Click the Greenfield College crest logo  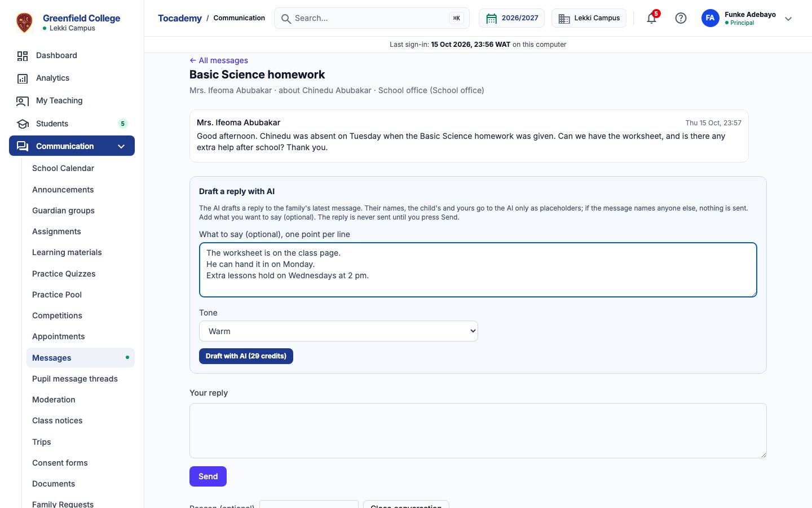click(24, 23)
